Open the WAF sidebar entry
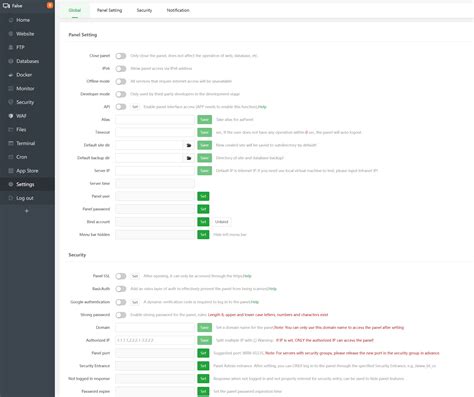The image size is (474, 397). 27,116
